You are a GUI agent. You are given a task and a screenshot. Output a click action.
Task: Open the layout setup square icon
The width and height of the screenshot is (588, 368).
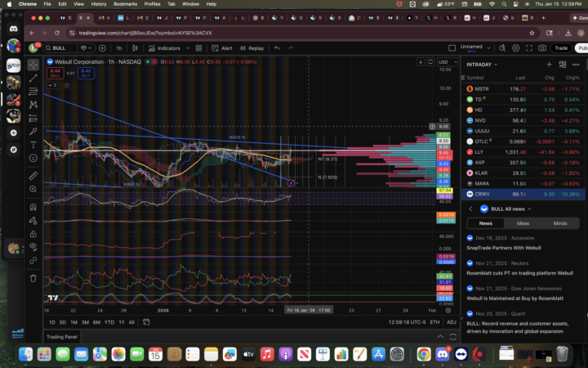click(x=452, y=48)
